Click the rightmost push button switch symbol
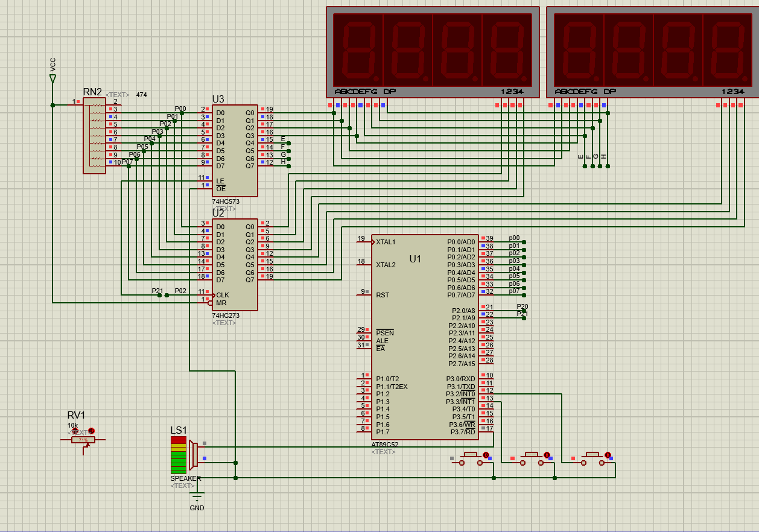This screenshot has height=532, width=759. click(x=592, y=459)
